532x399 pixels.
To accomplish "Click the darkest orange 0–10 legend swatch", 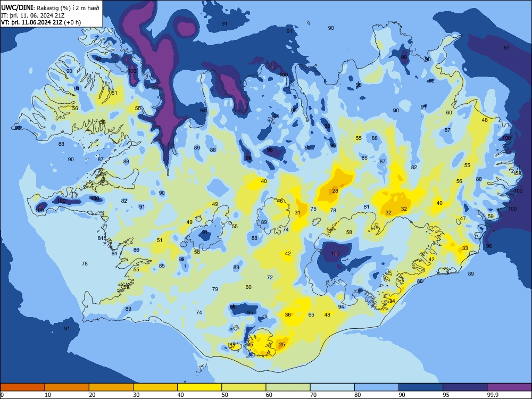I will [x=22, y=387].
